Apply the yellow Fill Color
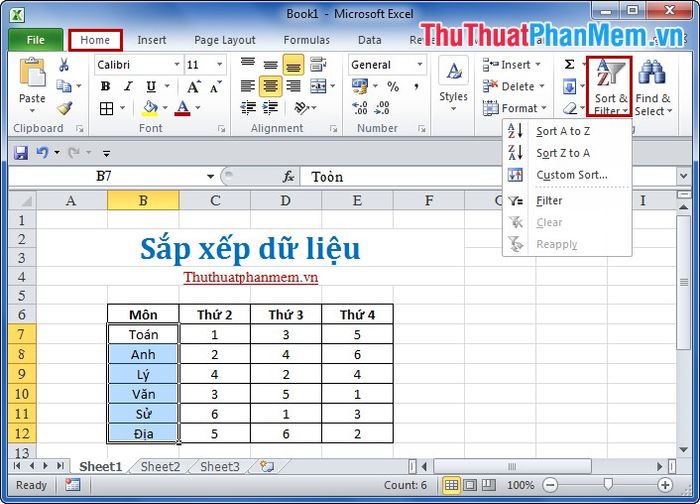The height and width of the screenshot is (504, 700). (150, 108)
